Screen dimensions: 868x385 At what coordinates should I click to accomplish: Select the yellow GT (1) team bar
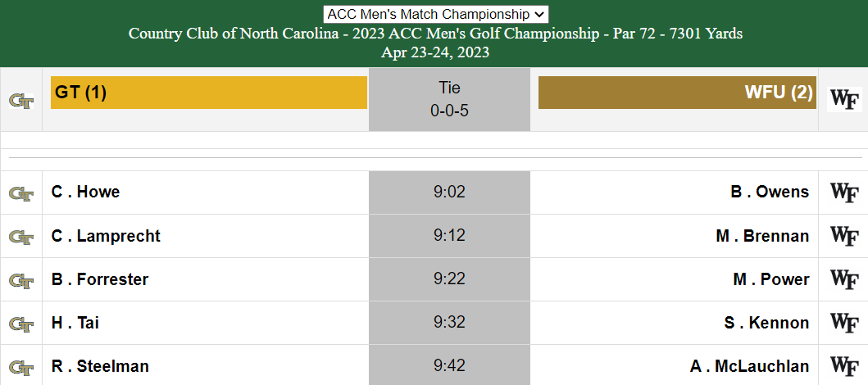209,93
